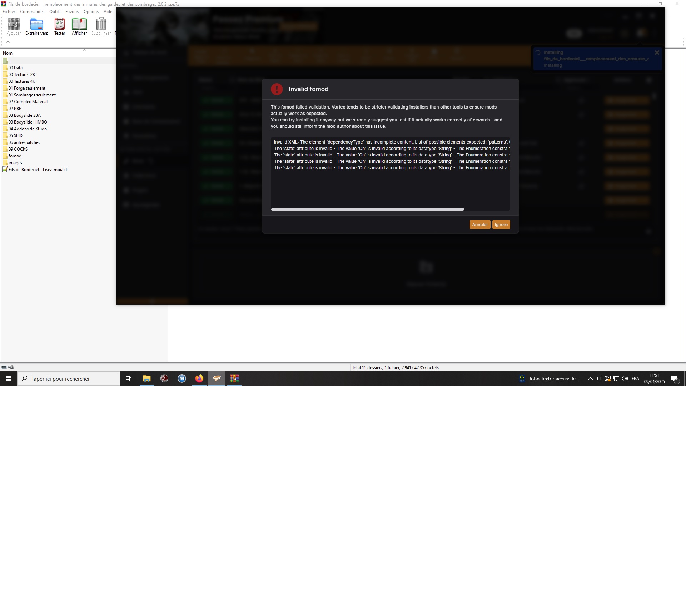Click the network tray icon

pos(616,379)
